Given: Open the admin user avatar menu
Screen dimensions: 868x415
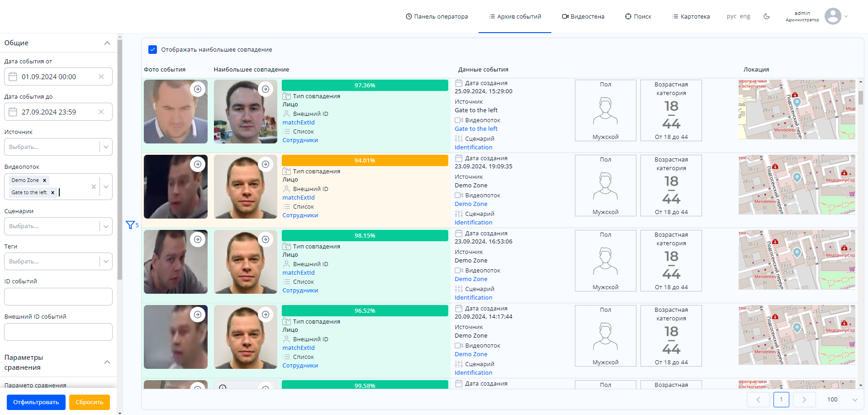Looking at the screenshot, I should tap(833, 16).
